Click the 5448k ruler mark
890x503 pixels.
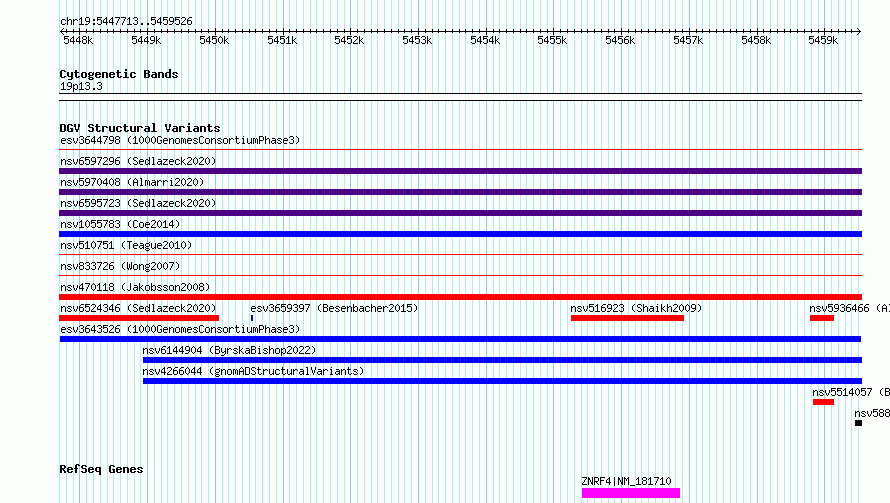click(x=78, y=40)
